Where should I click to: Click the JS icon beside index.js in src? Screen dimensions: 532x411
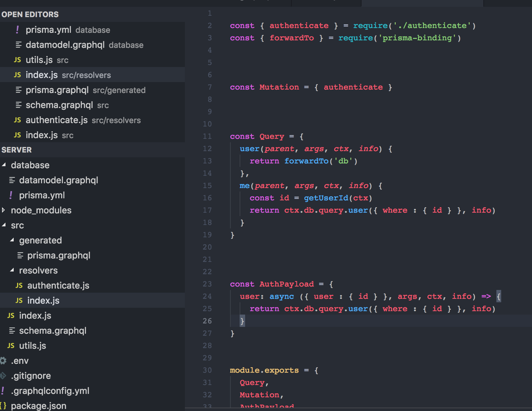(x=11, y=315)
